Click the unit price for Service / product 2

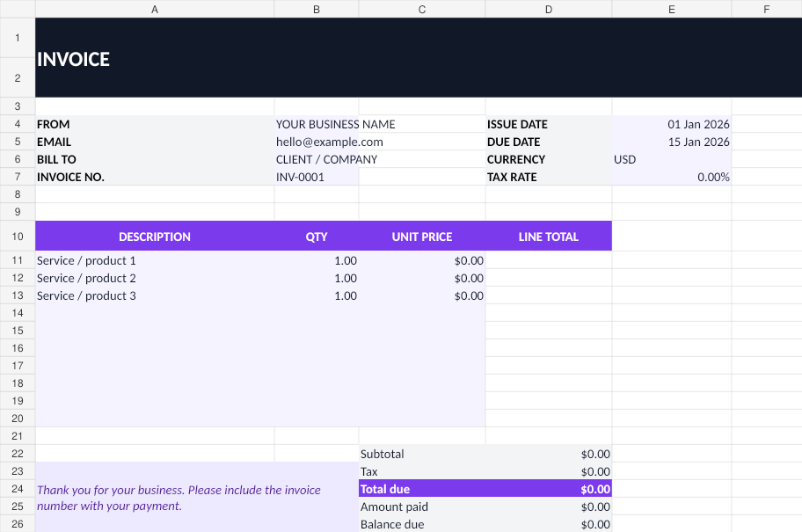pyautogui.click(x=422, y=278)
